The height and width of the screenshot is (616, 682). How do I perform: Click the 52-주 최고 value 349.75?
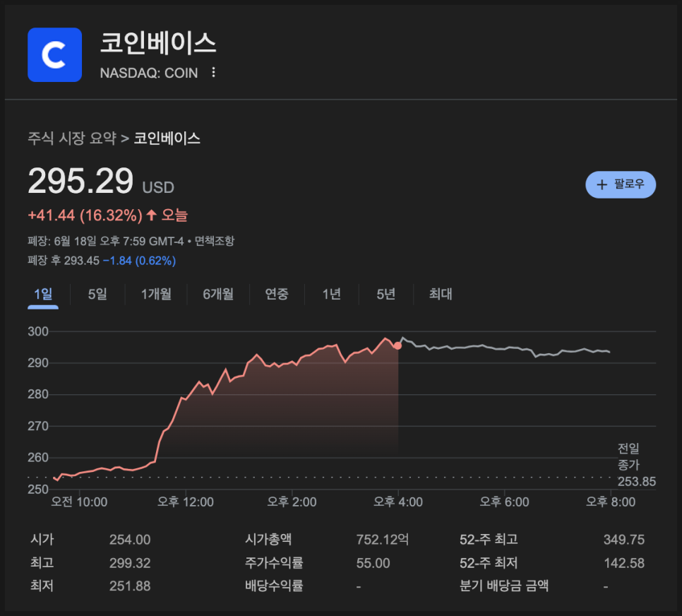[x=623, y=540]
